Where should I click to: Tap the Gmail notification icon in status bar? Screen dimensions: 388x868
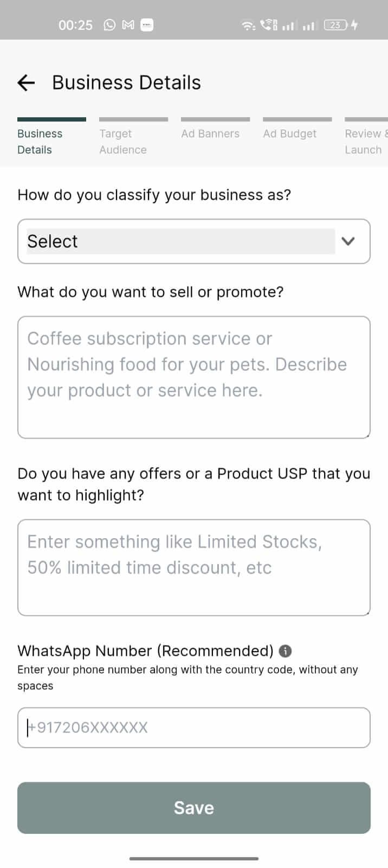128,25
